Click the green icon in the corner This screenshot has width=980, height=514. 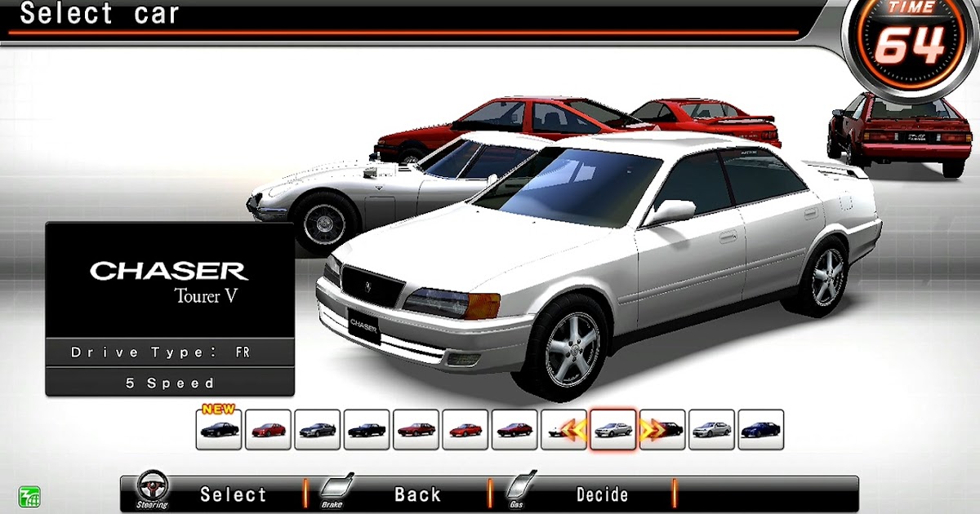click(x=29, y=496)
